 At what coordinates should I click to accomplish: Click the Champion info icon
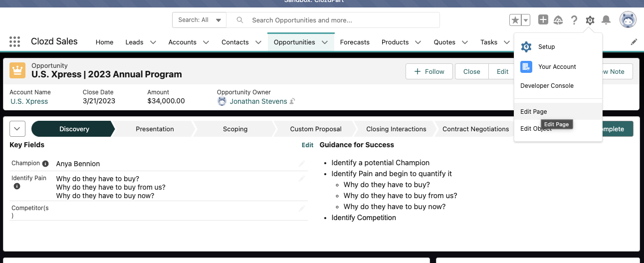pyautogui.click(x=45, y=164)
